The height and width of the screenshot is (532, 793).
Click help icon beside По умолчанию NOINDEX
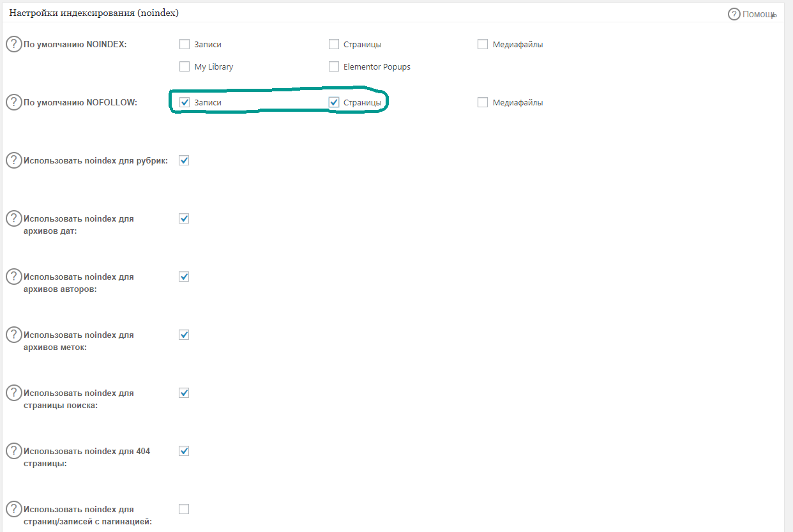13,44
